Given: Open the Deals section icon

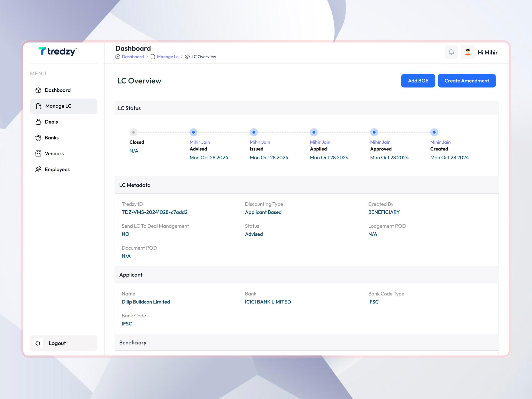Looking at the screenshot, I should (39, 122).
